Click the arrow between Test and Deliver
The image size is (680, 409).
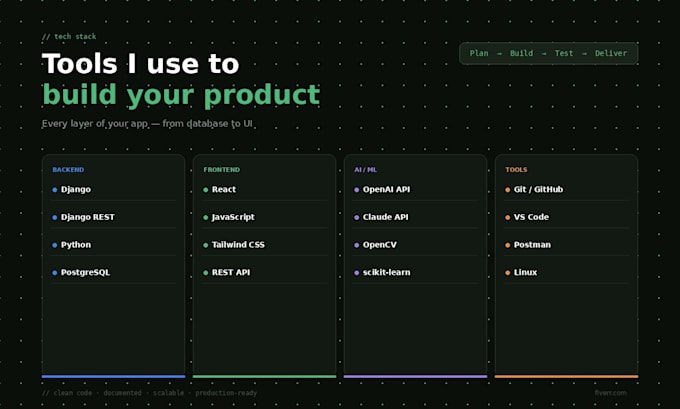[584, 53]
